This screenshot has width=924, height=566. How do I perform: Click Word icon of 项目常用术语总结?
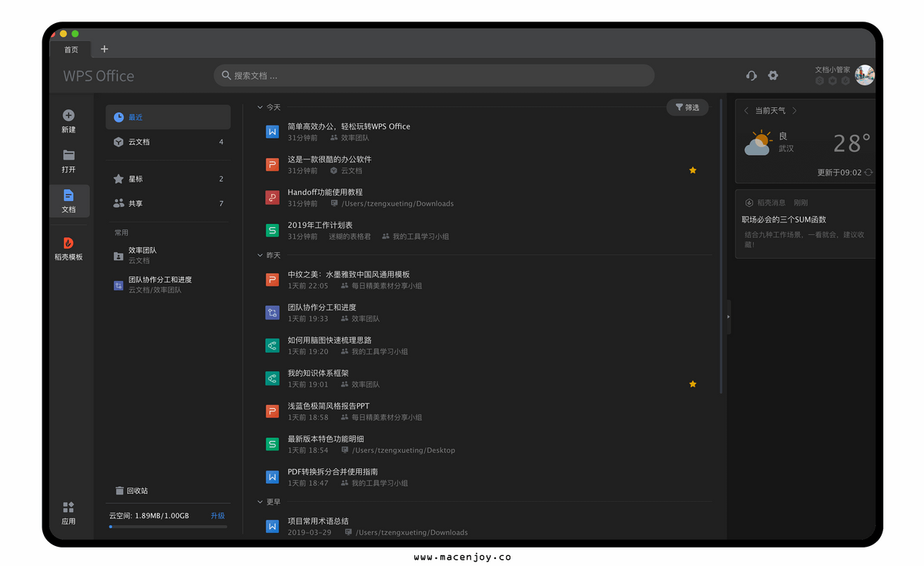[x=272, y=527]
